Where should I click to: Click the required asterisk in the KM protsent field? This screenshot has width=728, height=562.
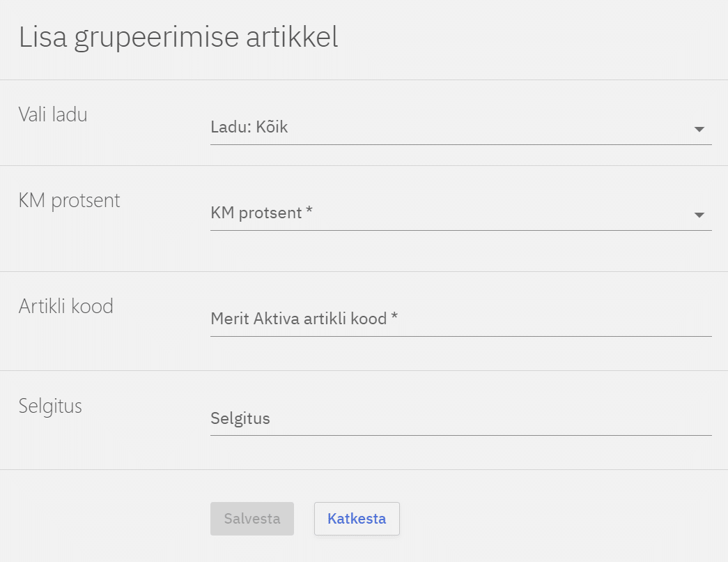point(309,213)
